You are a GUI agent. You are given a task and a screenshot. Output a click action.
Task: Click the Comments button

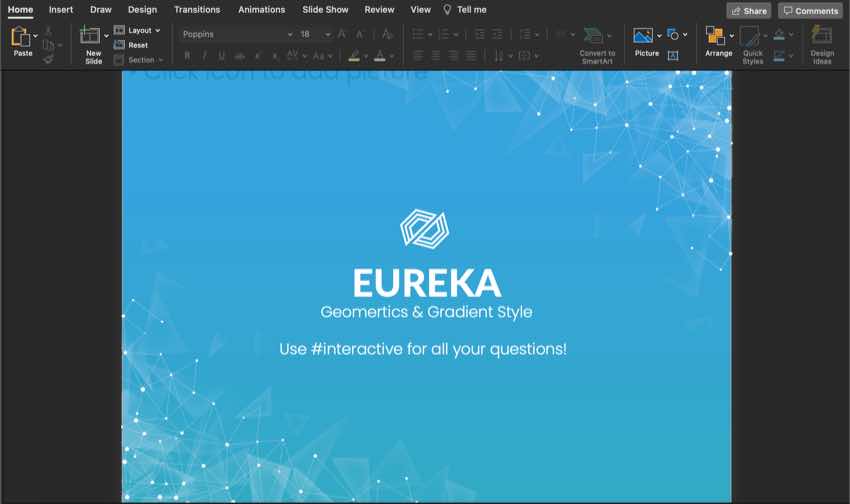[x=810, y=10]
